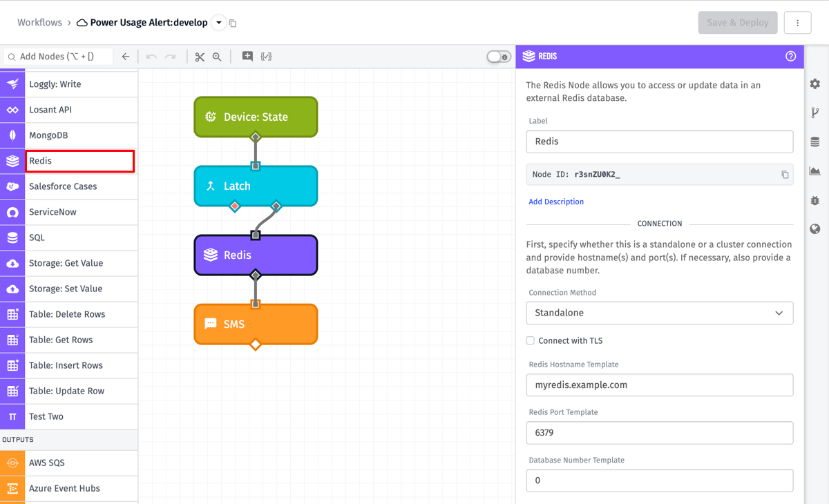Open workflow settings gear in right rail
The height and width of the screenshot is (504, 829).
point(815,84)
